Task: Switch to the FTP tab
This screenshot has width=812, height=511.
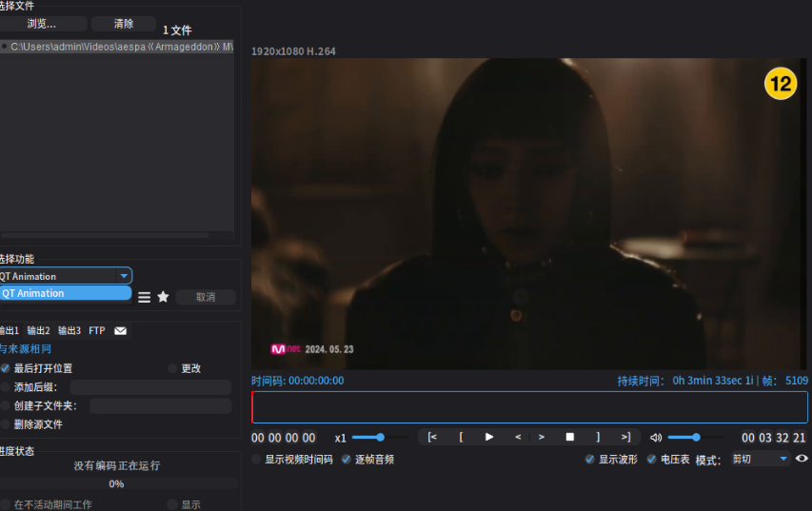Action: pyautogui.click(x=97, y=331)
